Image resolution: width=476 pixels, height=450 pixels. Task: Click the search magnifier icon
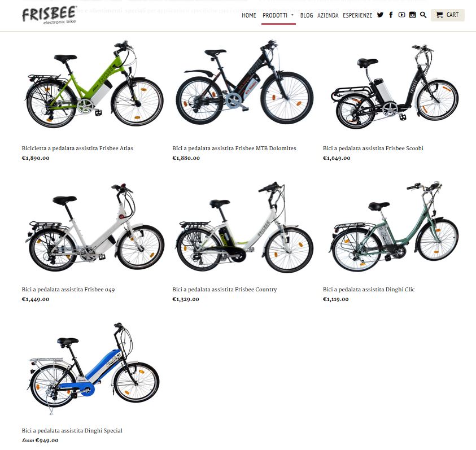coord(423,15)
